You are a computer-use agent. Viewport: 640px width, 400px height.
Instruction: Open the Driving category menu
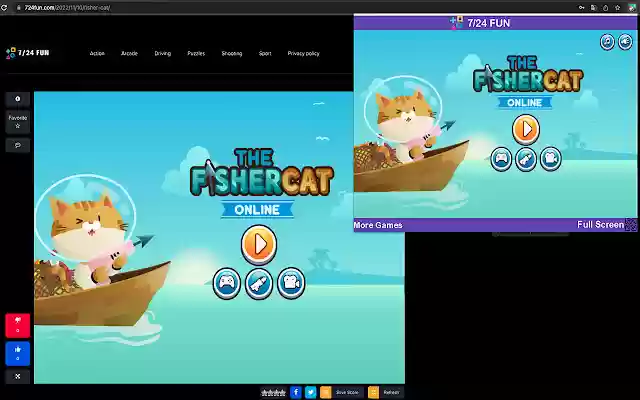pyautogui.click(x=162, y=53)
